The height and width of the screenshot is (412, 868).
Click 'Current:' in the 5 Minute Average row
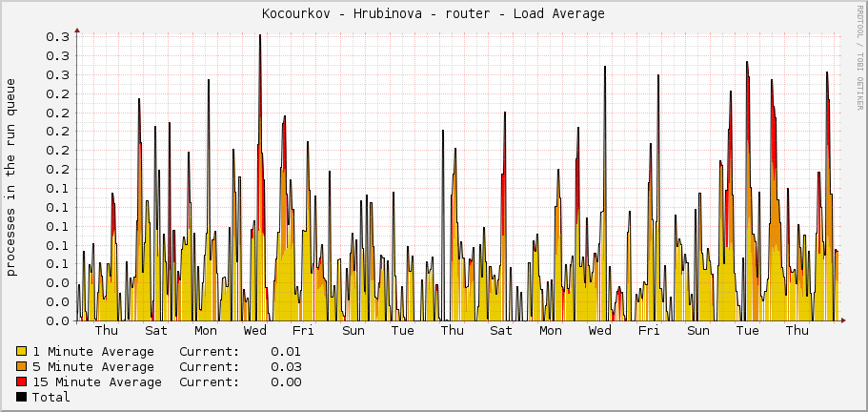tap(210, 366)
